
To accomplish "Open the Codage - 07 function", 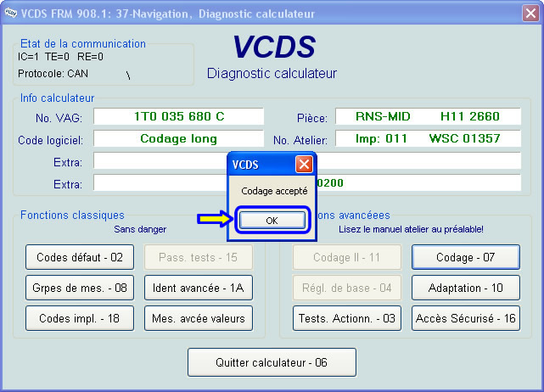I will pyautogui.click(x=465, y=257).
